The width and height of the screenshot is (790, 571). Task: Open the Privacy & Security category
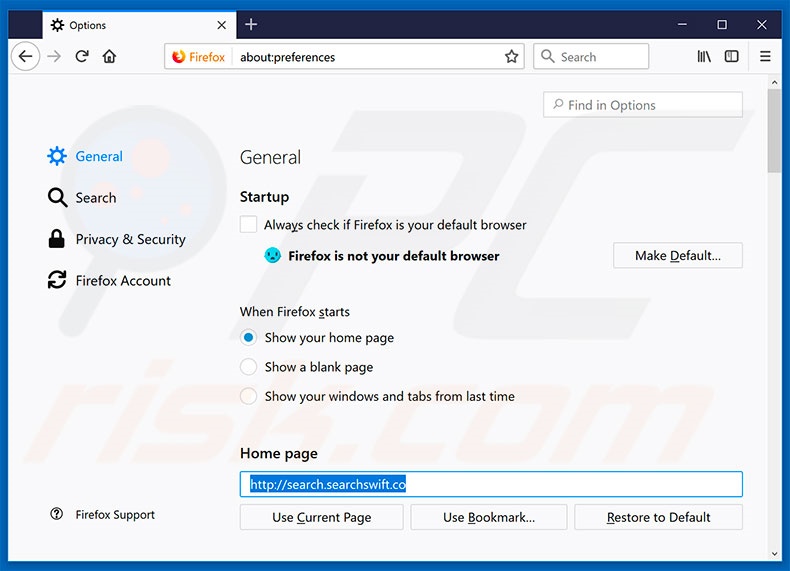tap(117, 239)
